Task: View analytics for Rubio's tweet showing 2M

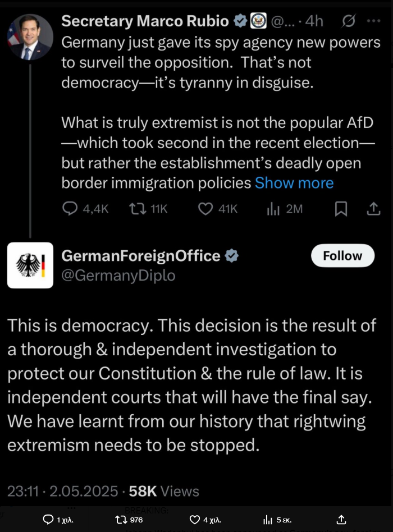Action: pos(273,209)
